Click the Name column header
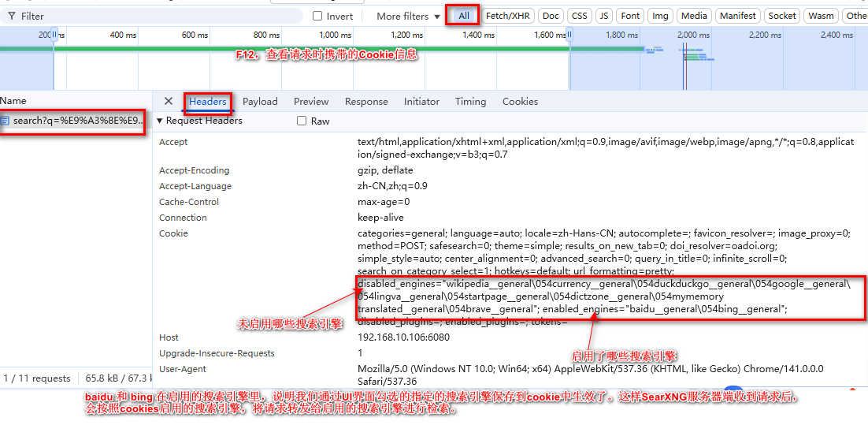Screen dimensions: 868x425 13,101
